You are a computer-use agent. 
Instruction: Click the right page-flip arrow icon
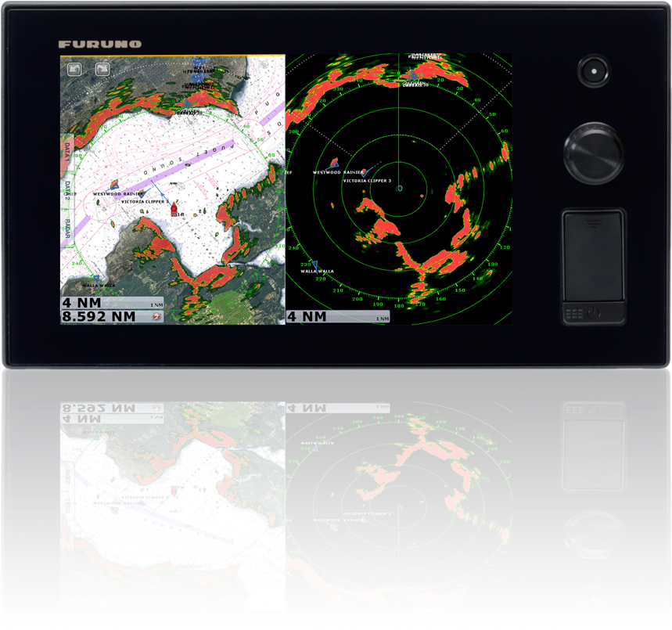pyautogui.click(x=102, y=67)
